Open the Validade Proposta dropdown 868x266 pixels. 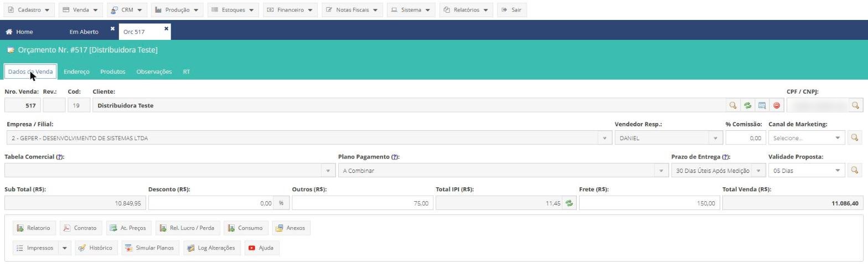837,171
